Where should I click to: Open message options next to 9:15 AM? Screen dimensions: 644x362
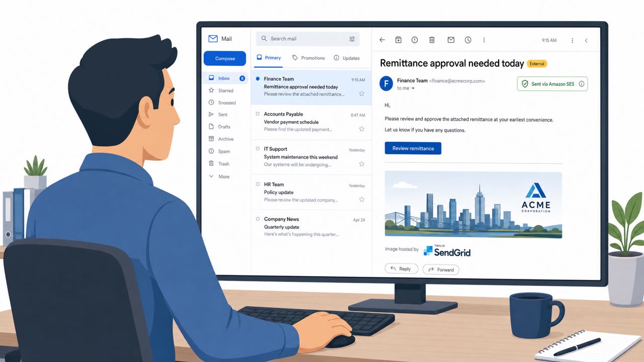pos(572,41)
